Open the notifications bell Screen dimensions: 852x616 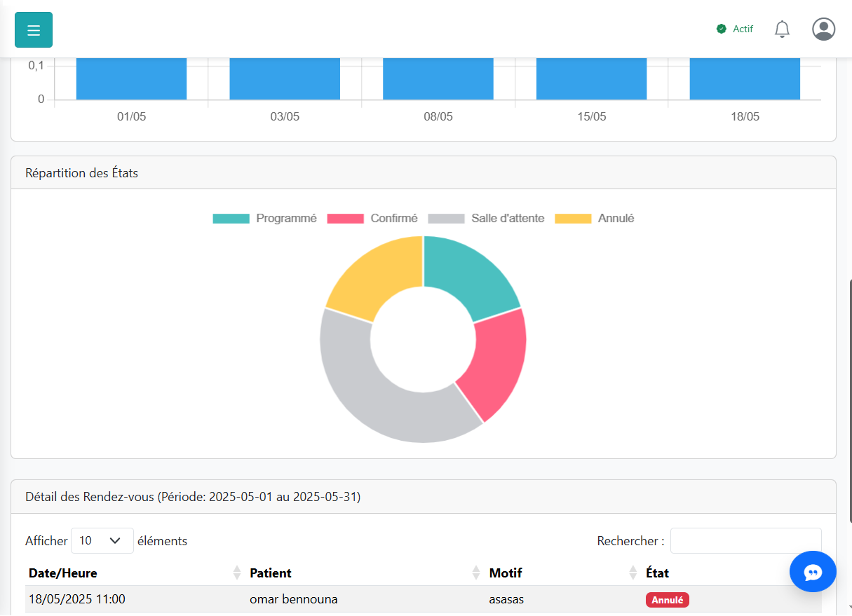click(x=782, y=29)
